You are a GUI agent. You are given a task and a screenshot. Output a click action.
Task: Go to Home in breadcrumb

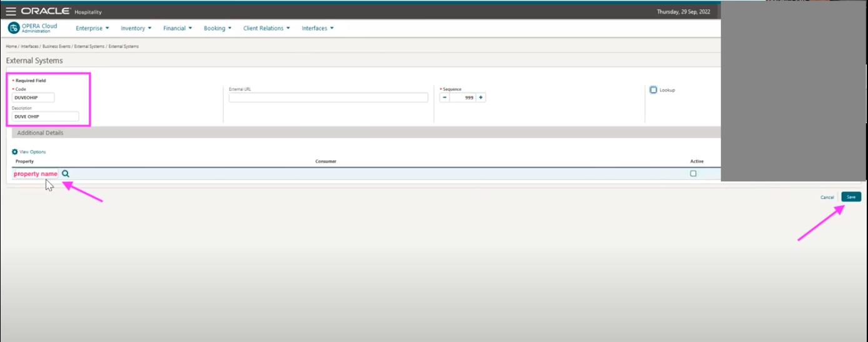11,46
